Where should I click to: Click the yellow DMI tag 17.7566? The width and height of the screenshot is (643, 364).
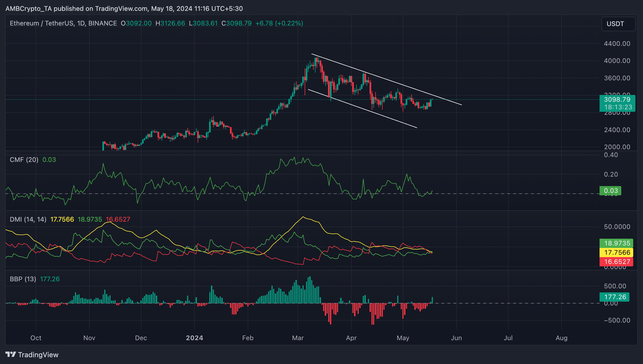pyautogui.click(x=616, y=253)
